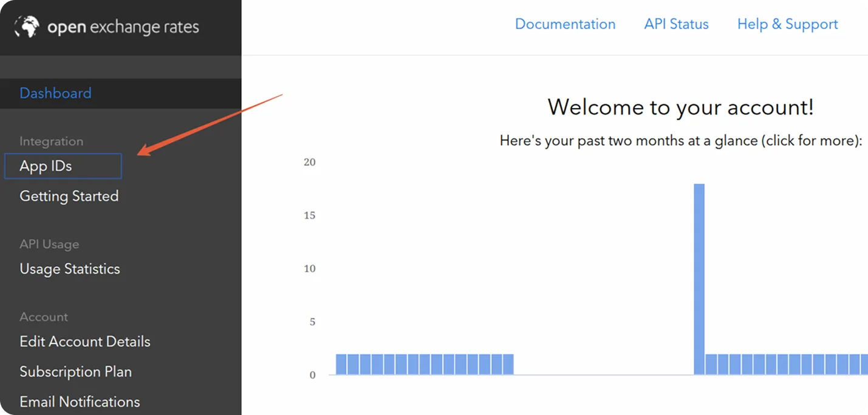This screenshot has width=868, height=415.
Task: Click the leftmost bar in the usage chart
Action: point(341,364)
